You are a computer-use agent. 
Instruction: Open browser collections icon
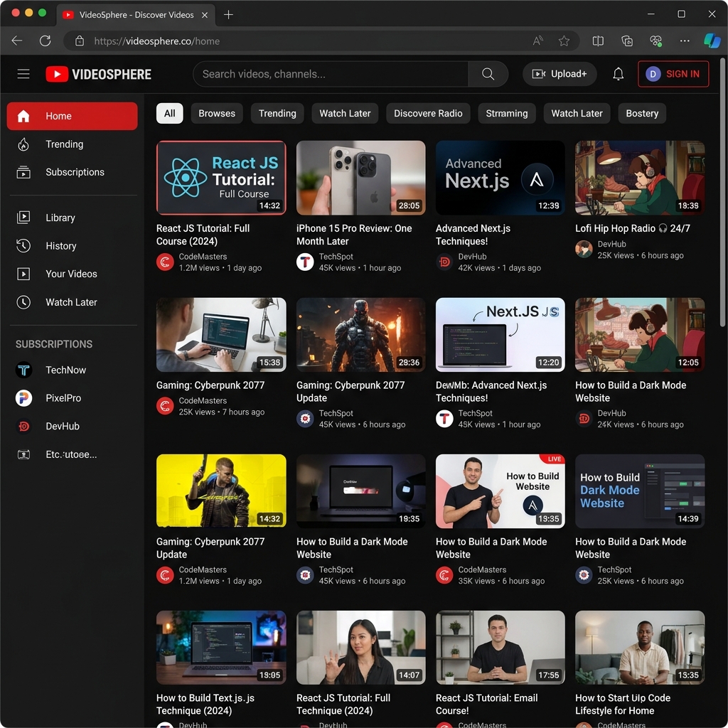(x=627, y=41)
